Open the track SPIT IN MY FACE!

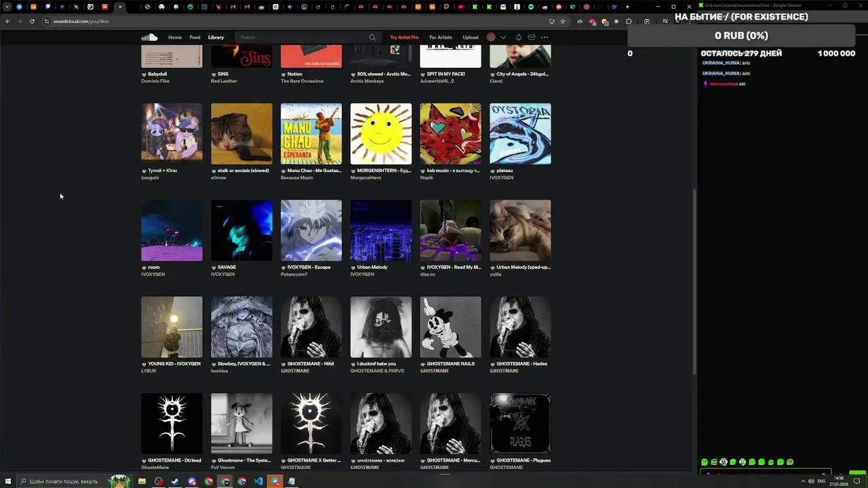(446, 74)
